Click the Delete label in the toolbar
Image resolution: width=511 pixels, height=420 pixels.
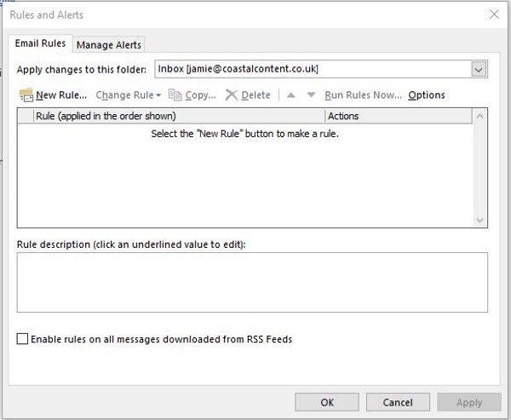pyautogui.click(x=255, y=95)
